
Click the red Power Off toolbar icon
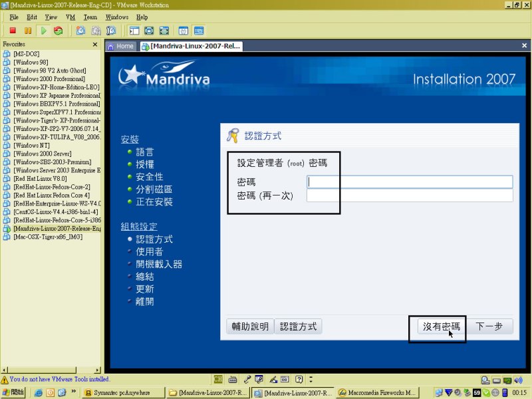click(x=13, y=31)
